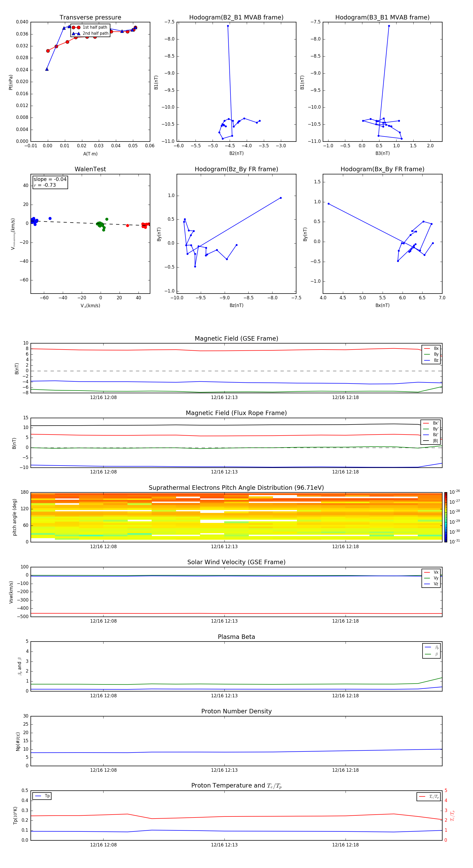This screenshot has height=868, width=473.
Task: Click the Bx entry in GSE magnetic field legend
Action: coord(431,349)
